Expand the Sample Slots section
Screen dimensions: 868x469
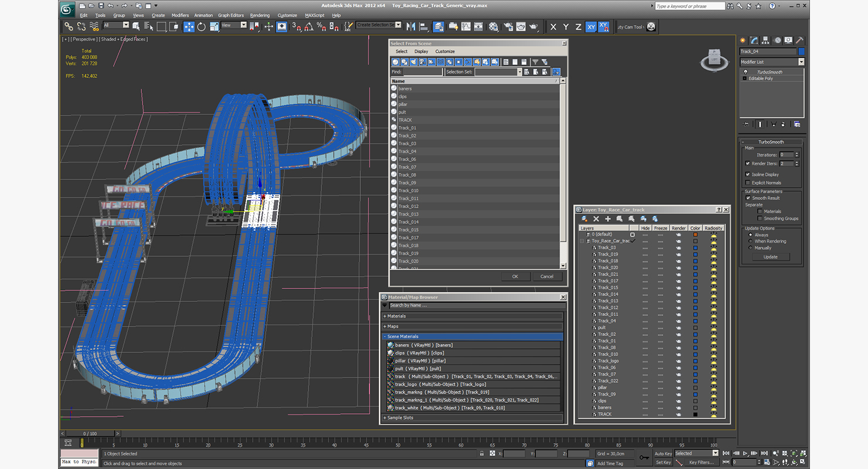pos(473,417)
